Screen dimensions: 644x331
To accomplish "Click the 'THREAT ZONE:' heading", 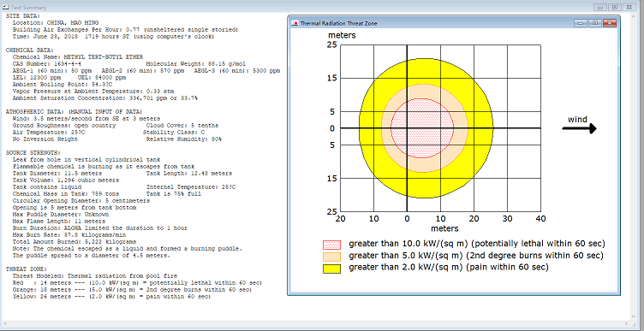I will click(x=27, y=269).
